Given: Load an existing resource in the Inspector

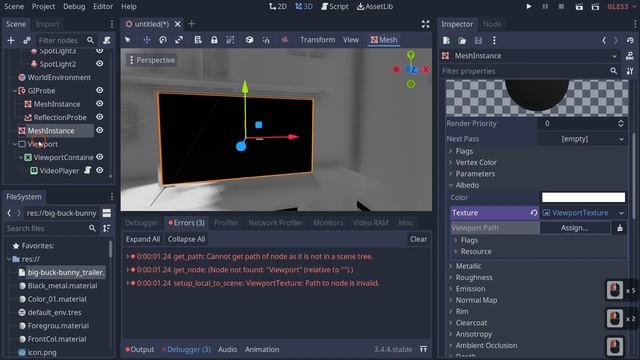Looking at the screenshot, I should pyautogui.click(x=462, y=40).
